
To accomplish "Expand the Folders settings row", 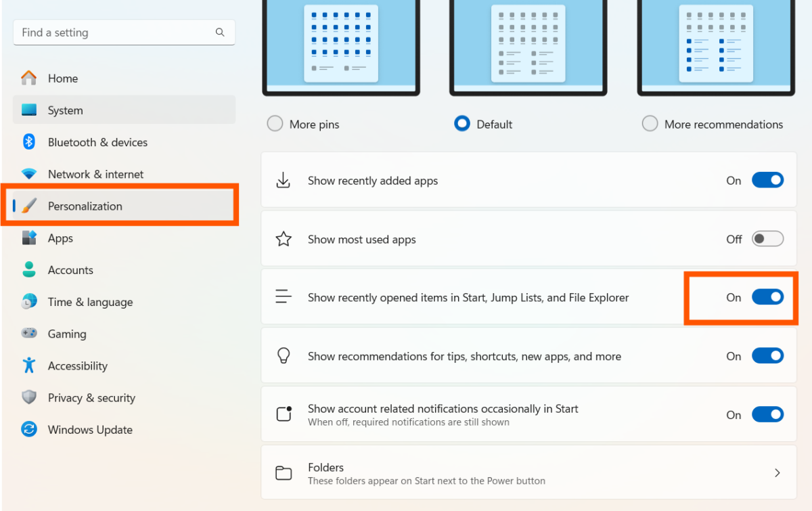I will point(777,472).
